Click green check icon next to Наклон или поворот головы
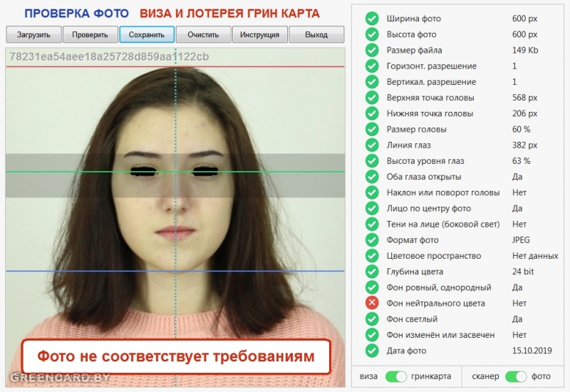The height and width of the screenshot is (392, 570). coord(372,192)
